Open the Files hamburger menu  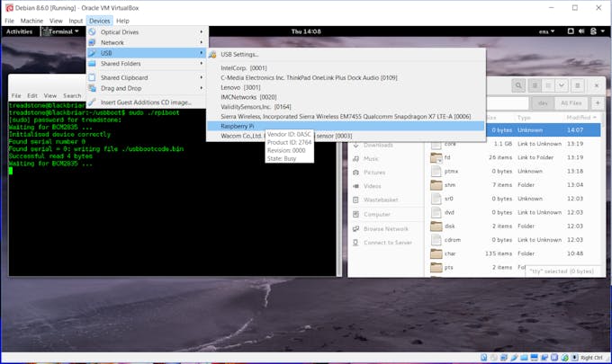[578, 85]
